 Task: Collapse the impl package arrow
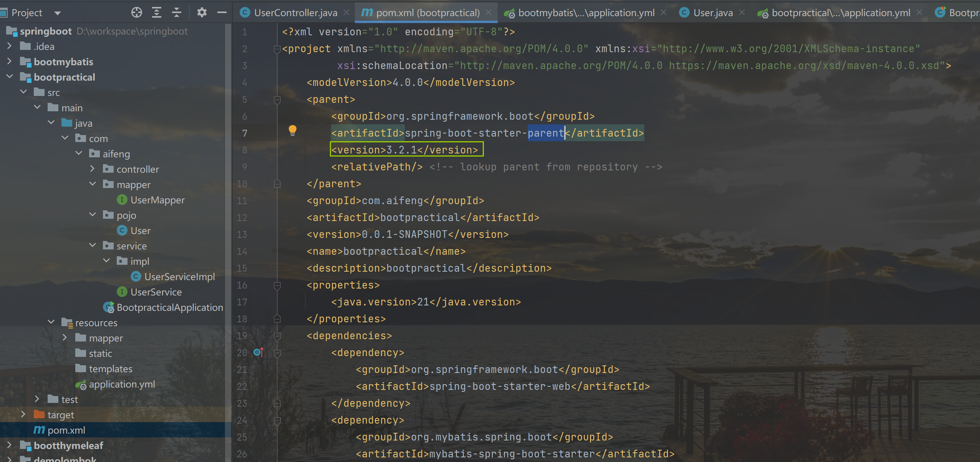point(106,261)
